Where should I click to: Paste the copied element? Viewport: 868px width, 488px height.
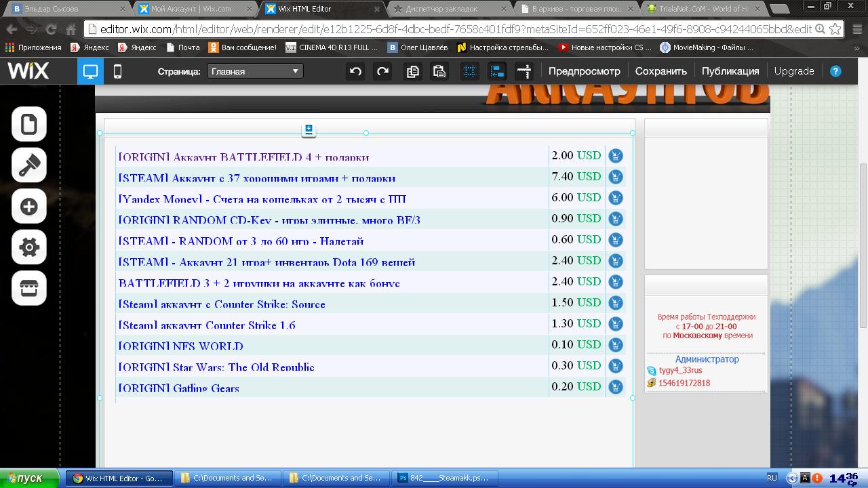tap(439, 71)
